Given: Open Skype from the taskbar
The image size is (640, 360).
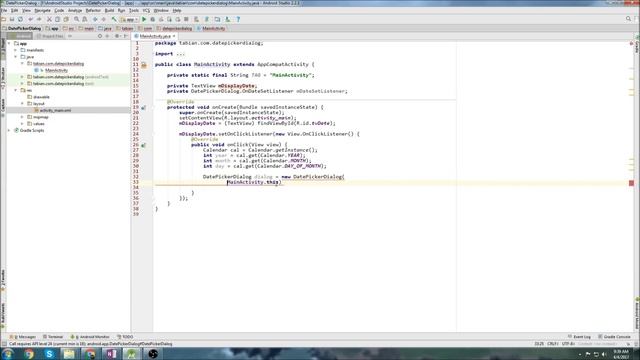Looking at the screenshot, I should pyautogui.click(x=49, y=354).
